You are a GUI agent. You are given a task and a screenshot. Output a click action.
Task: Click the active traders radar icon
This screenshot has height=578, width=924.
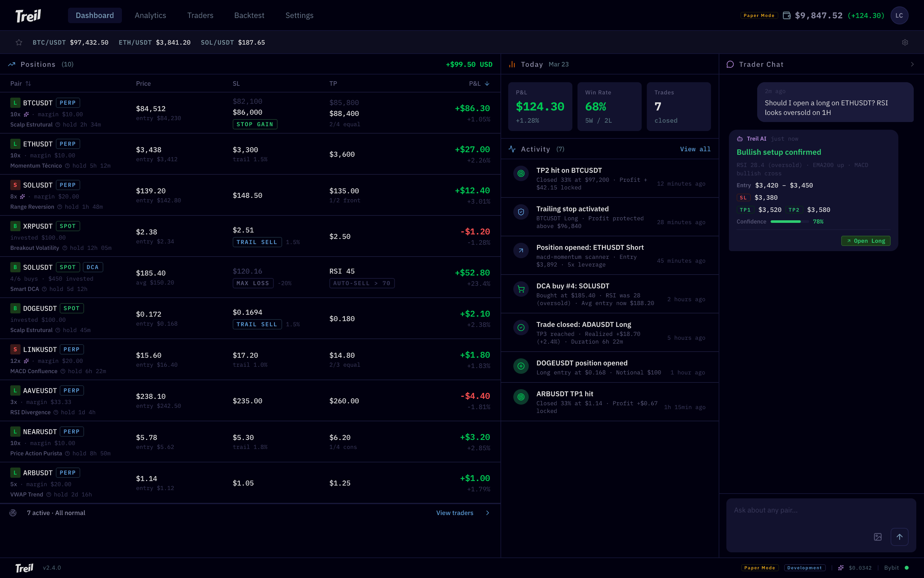pos(13,513)
